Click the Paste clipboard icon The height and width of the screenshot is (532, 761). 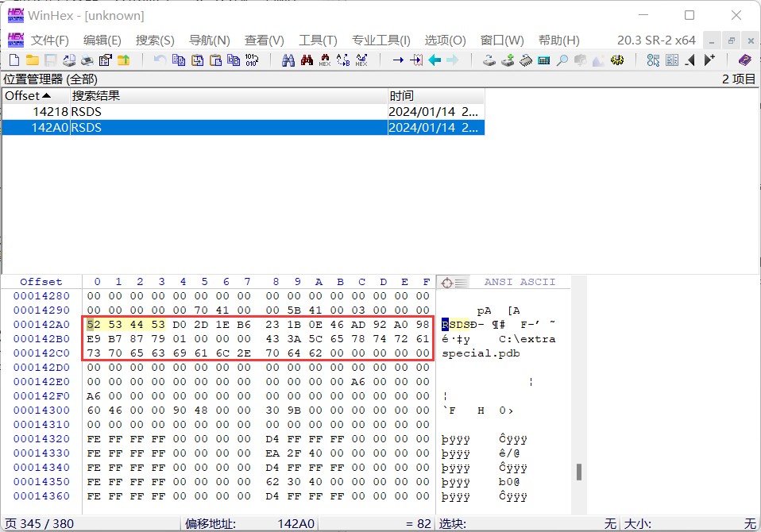point(215,60)
